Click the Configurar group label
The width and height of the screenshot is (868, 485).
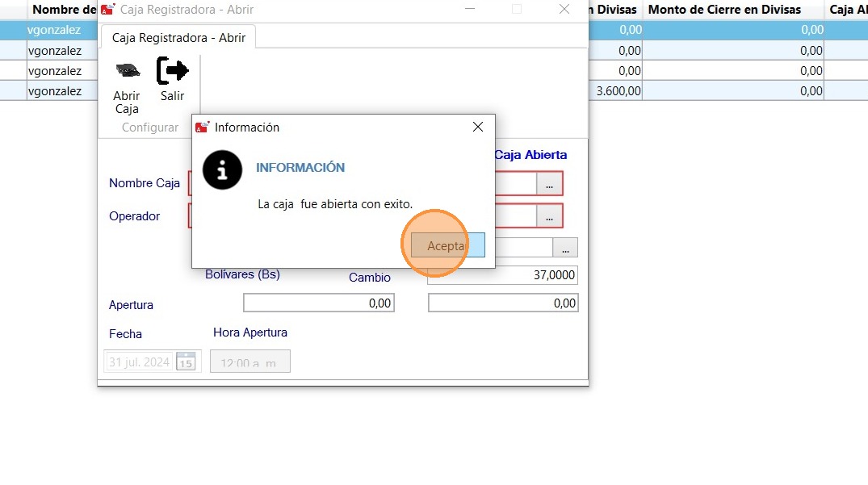coord(150,128)
